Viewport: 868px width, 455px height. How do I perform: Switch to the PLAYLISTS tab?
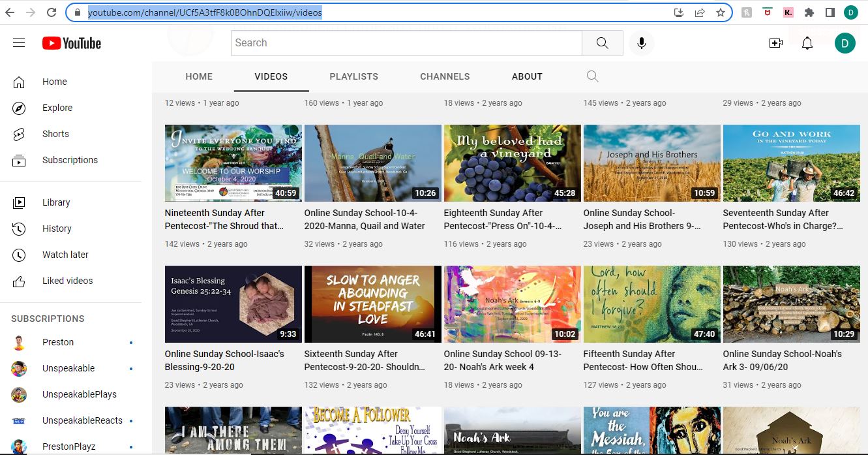coord(353,76)
